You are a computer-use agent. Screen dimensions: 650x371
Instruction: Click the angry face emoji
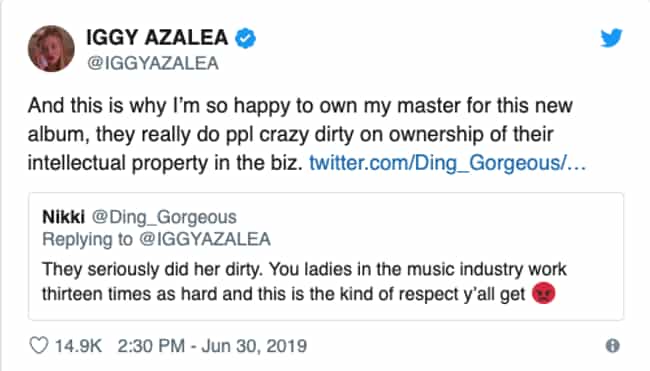(543, 293)
